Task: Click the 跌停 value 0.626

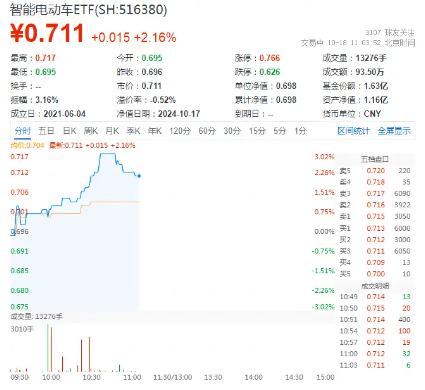Action: 270,72
